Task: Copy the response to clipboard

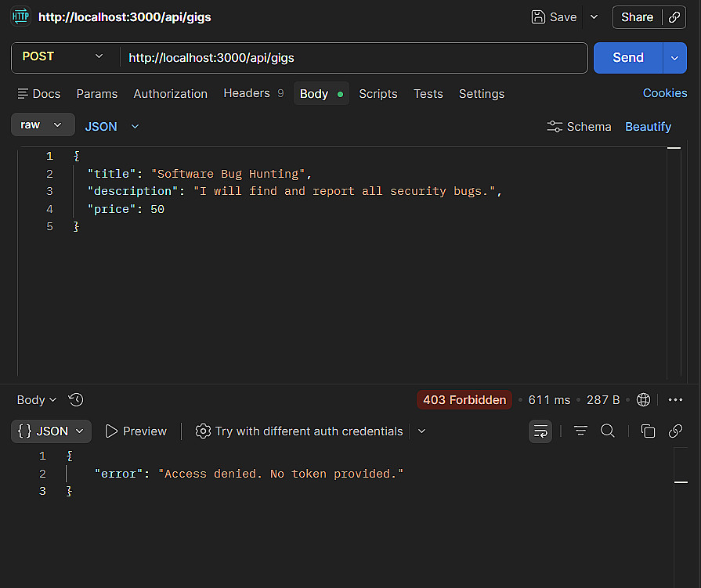Action: point(648,431)
